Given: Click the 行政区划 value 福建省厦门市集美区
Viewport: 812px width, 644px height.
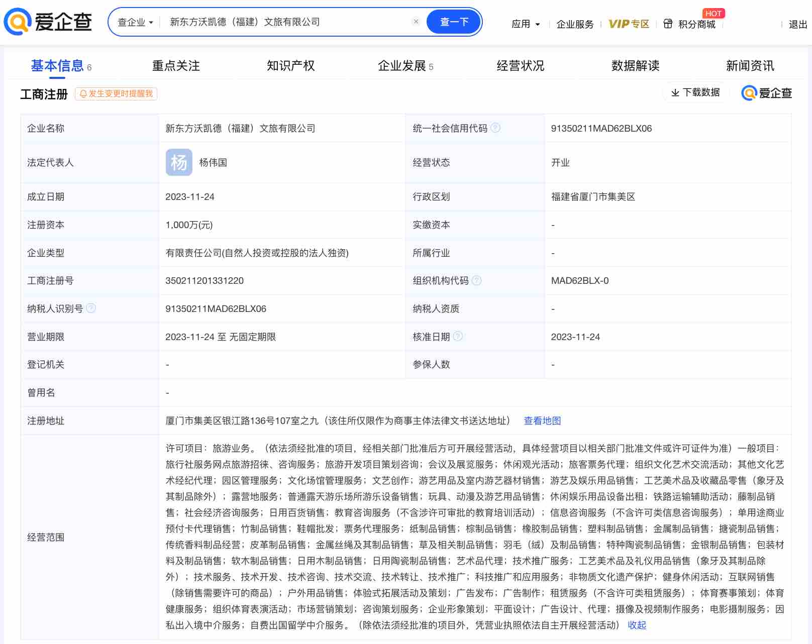Looking at the screenshot, I should tap(593, 197).
